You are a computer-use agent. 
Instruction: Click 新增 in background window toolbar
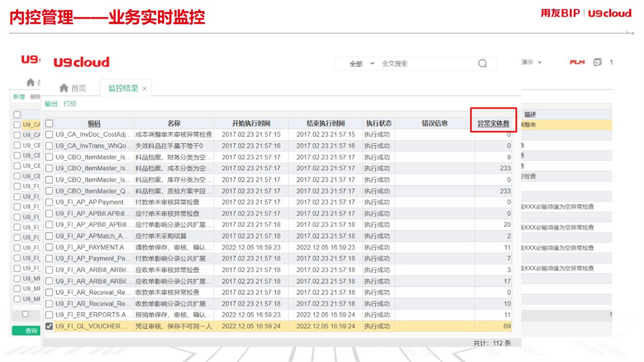(19, 97)
